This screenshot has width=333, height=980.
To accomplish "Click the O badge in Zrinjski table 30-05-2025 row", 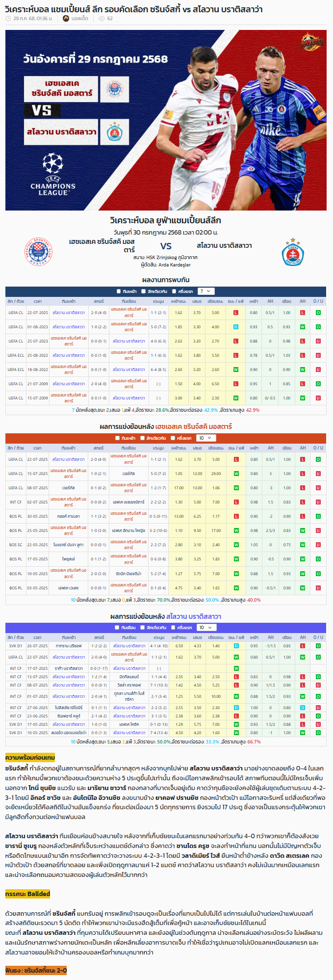I will [x=318, y=516].
